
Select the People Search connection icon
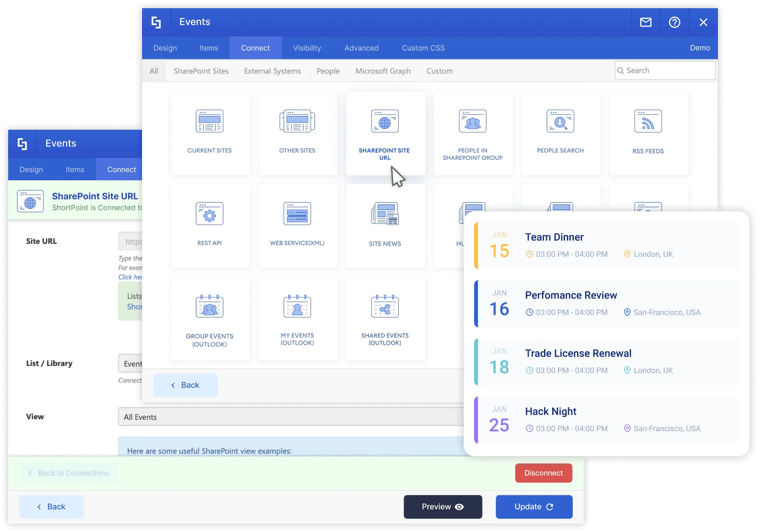560,121
